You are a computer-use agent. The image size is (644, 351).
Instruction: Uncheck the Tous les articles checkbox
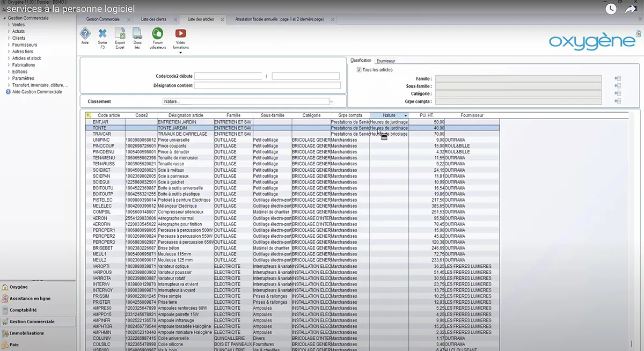point(359,70)
